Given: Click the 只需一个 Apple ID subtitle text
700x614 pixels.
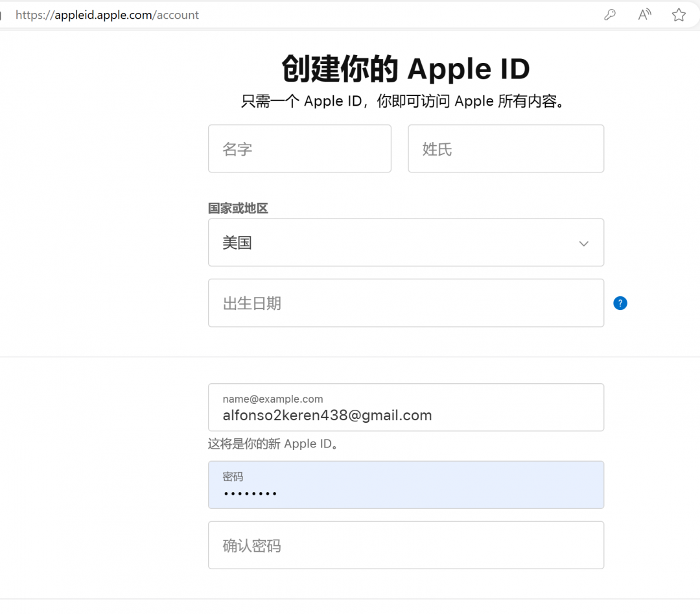Looking at the screenshot, I should point(403,101).
